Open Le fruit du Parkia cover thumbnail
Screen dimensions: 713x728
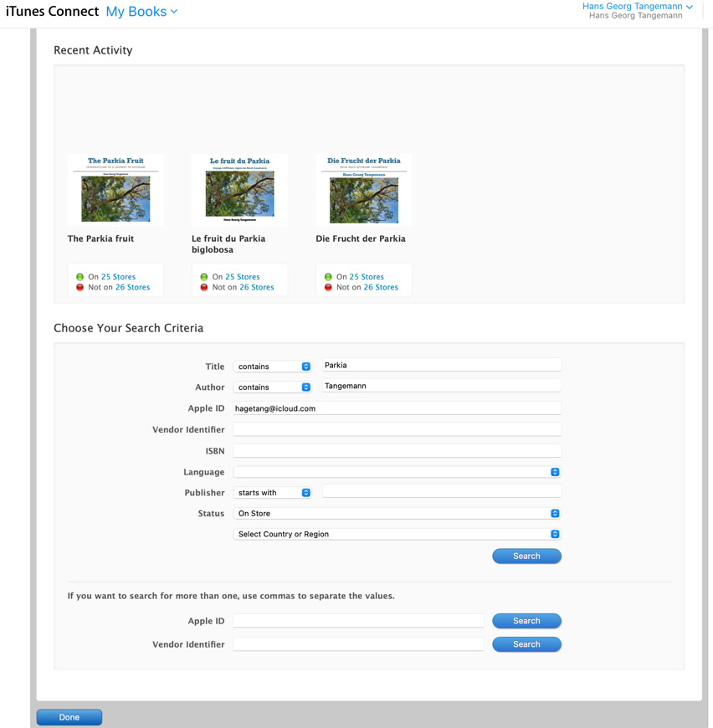(239, 190)
